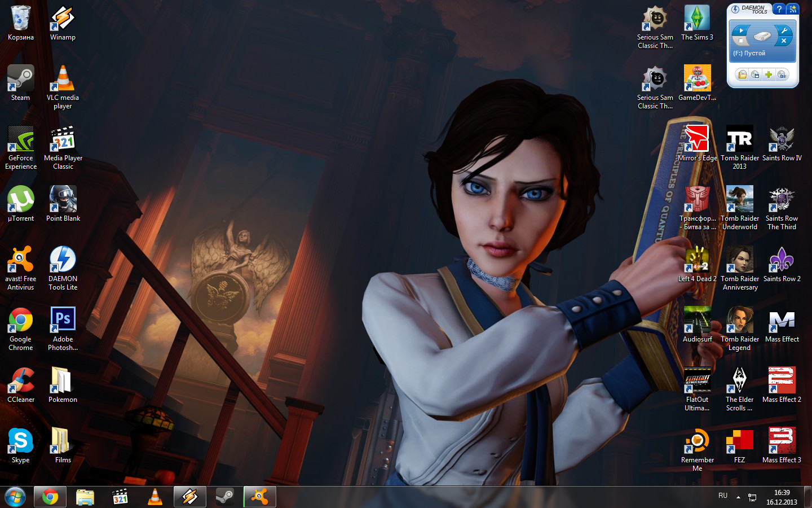Open the Skype desktop shortcut
812x508 pixels.
pyautogui.click(x=20, y=446)
